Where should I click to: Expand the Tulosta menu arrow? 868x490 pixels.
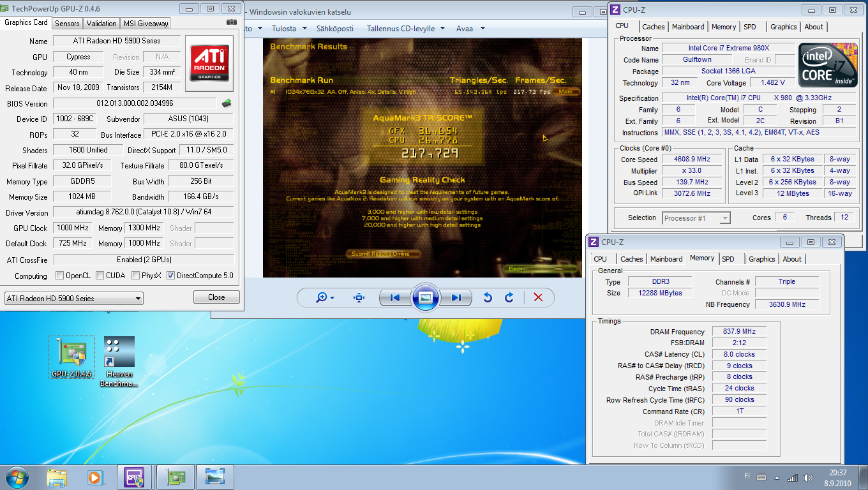(304, 29)
